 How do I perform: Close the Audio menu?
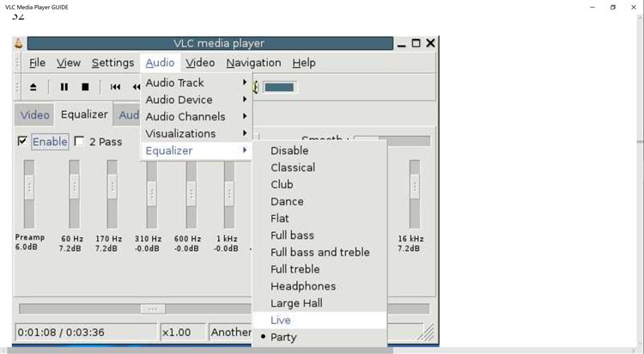coord(160,63)
